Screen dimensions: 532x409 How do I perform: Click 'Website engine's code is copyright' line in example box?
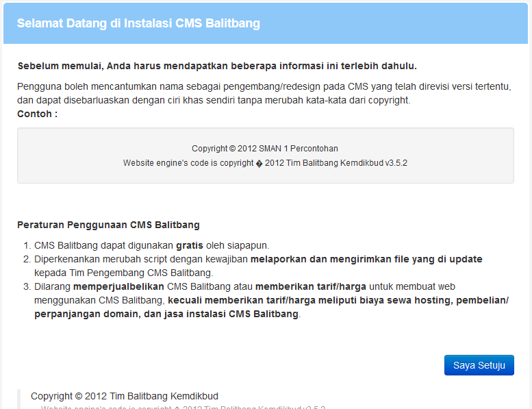[x=265, y=163]
